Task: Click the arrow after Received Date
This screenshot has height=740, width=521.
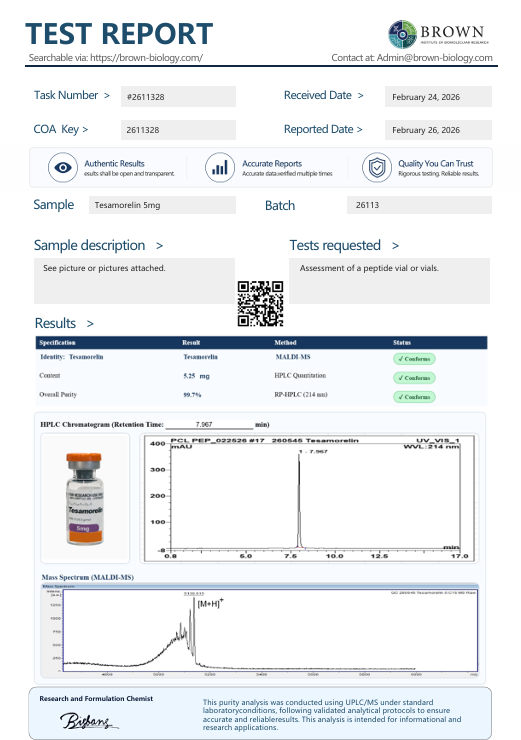Action: (x=361, y=96)
